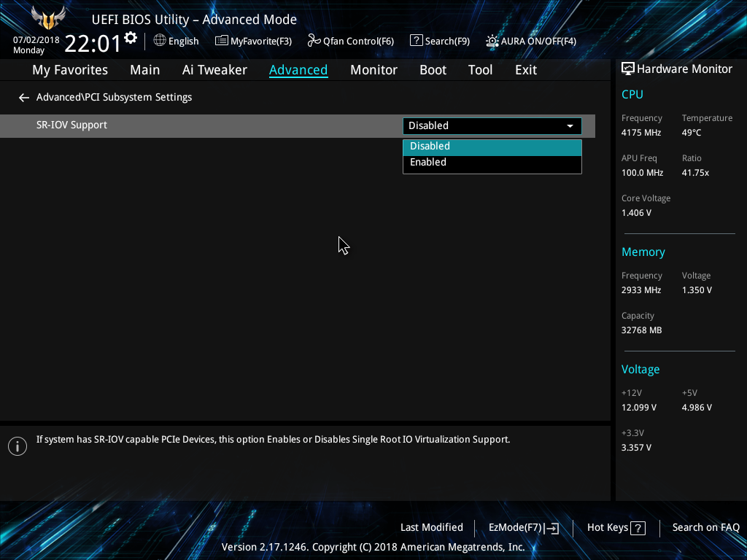The height and width of the screenshot is (560, 747).
Task: Click the globe language icon
Action: (x=160, y=41)
